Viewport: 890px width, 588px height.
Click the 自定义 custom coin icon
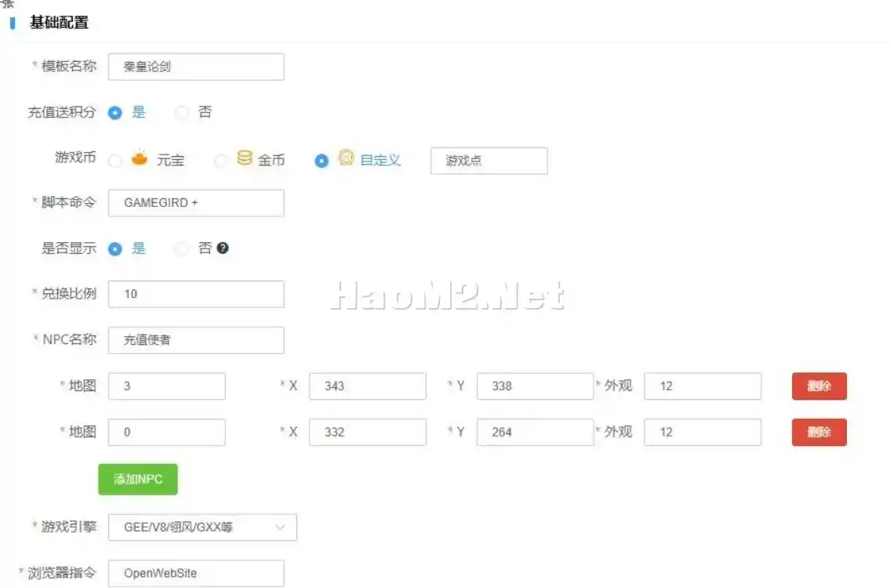coord(347,158)
